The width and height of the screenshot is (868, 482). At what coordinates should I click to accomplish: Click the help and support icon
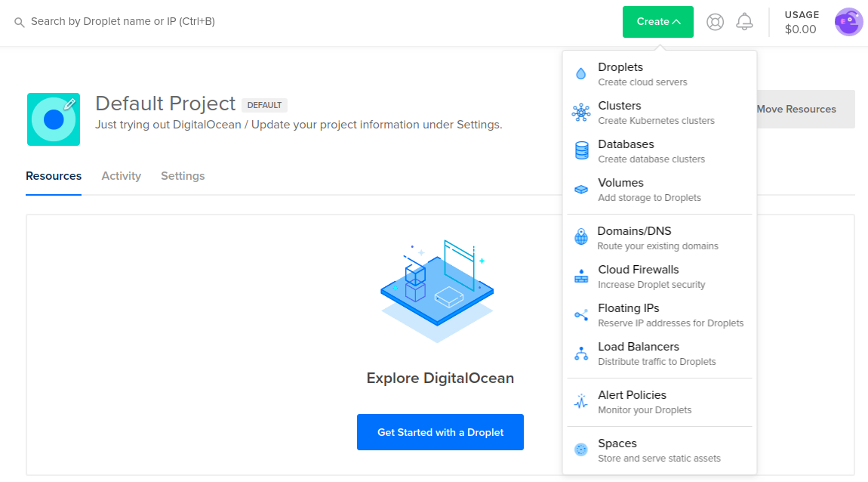pos(715,21)
